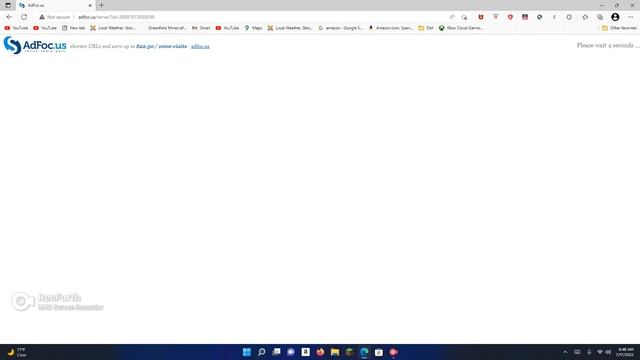This screenshot has height=360, width=640.
Task: Click the Please wait seconds countdown text
Action: coord(607,45)
